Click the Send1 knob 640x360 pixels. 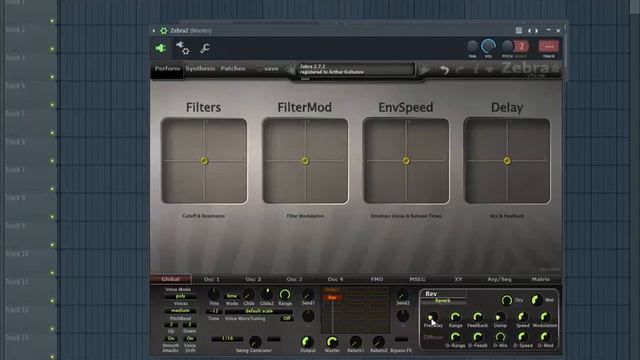(x=308, y=294)
